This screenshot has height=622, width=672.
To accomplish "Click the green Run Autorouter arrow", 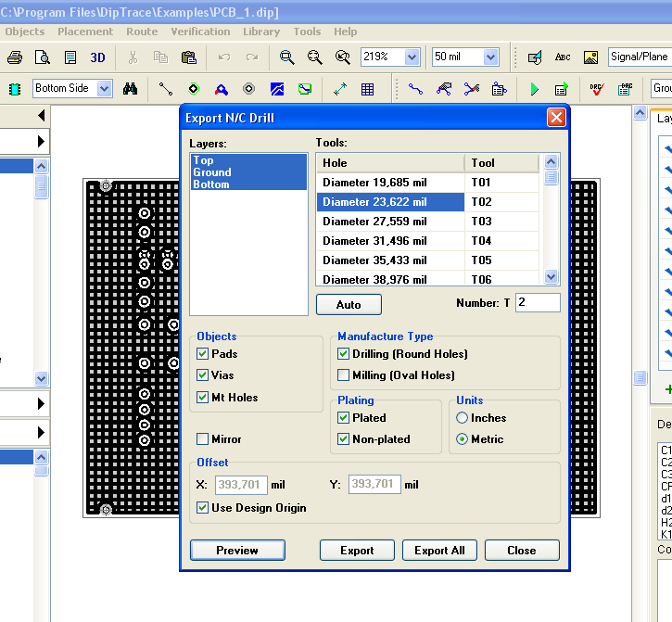I will point(534,89).
